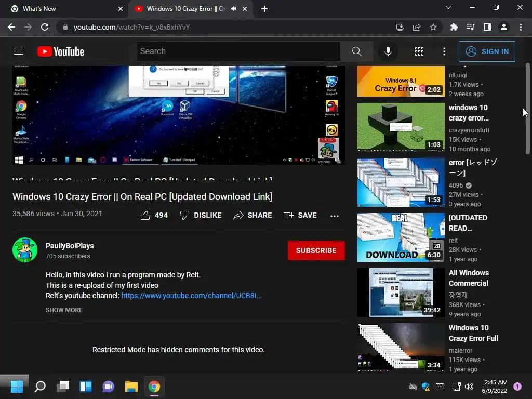Open Relt's YouTube channel link
This screenshot has width=532, height=399.
pos(191,296)
